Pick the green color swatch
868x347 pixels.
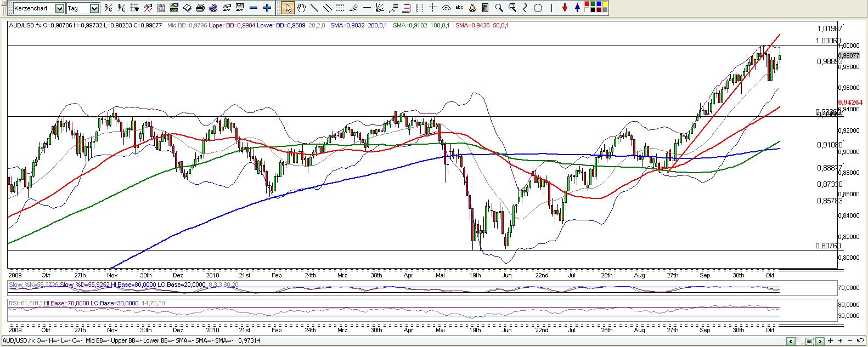tap(593, 4)
